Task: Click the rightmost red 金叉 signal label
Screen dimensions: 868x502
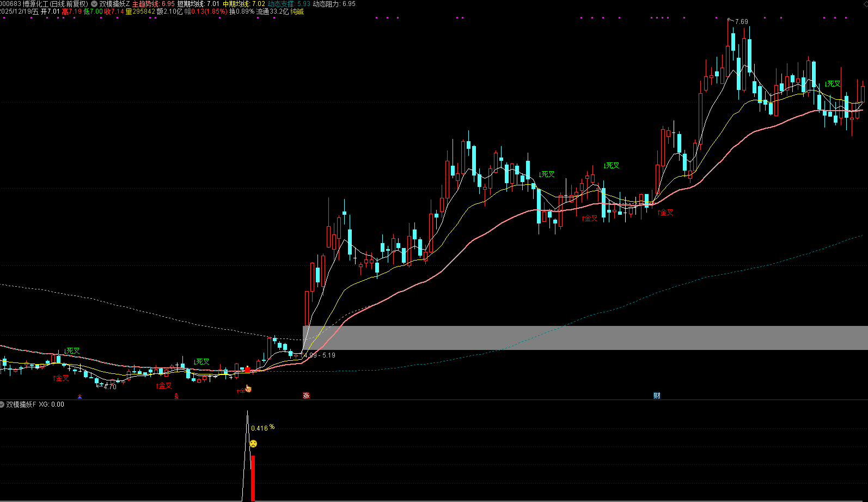Action: click(x=665, y=213)
